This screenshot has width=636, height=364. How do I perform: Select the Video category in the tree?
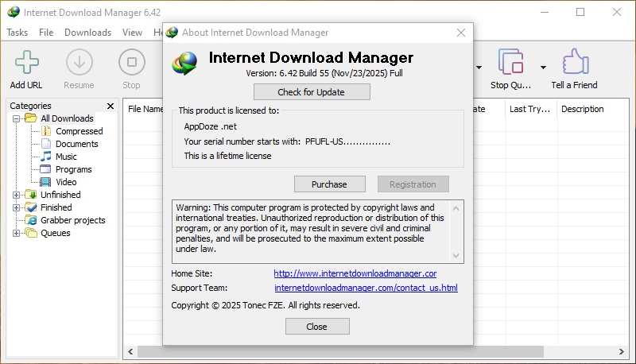66,182
